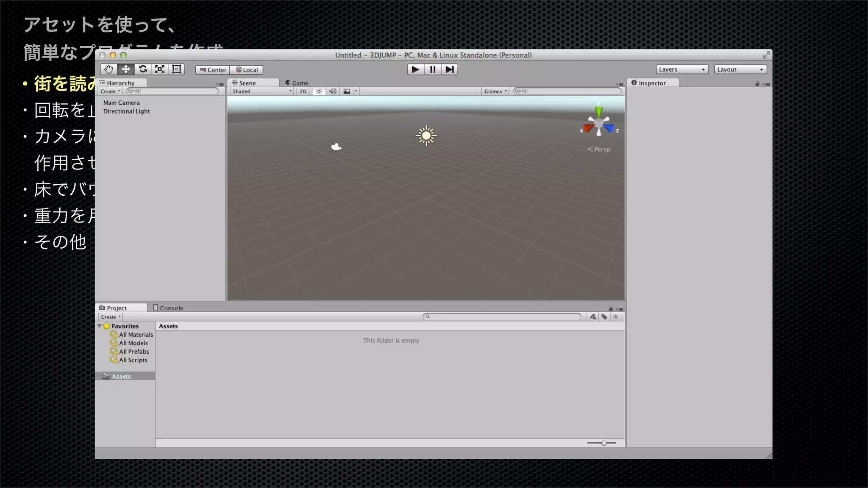Viewport: 868px width, 488px height.
Task: Click the Center pivot button
Action: (x=213, y=70)
